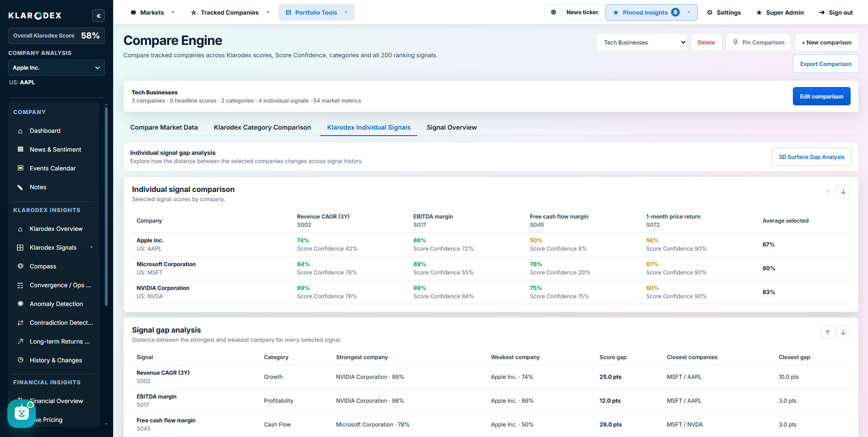The width and height of the screenshot is (868, 437).
Task: Open Klarodex Overview icon
Action: tap(20, 229)
